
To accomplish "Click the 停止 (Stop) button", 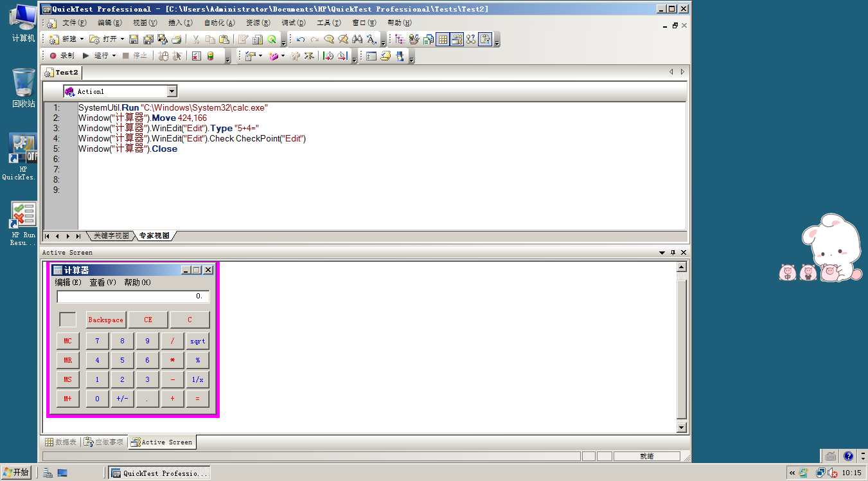I will pyautogui.click(x=136, y=56).
